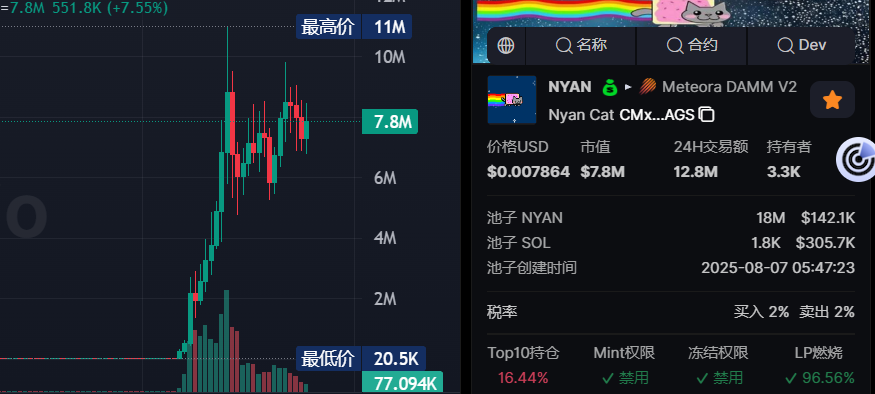The image size is (875, 394).
Task: Select the 冻结权限 disabled status
Action: [719, 378]
